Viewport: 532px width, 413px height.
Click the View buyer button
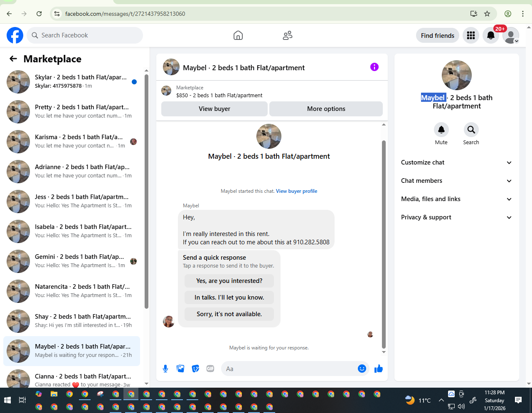tap(214, 109)
